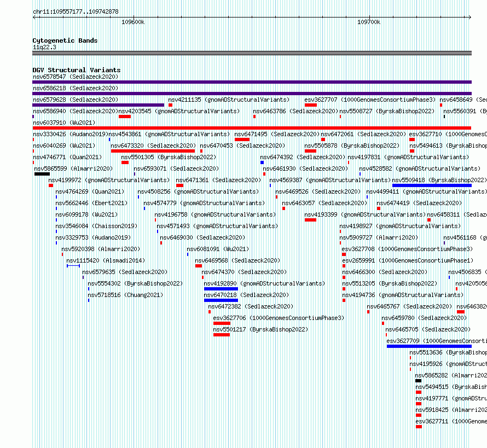Click the black bar under nsv5865599
Image resolution: width=487 pixels, height=448 pixels.
42,174
